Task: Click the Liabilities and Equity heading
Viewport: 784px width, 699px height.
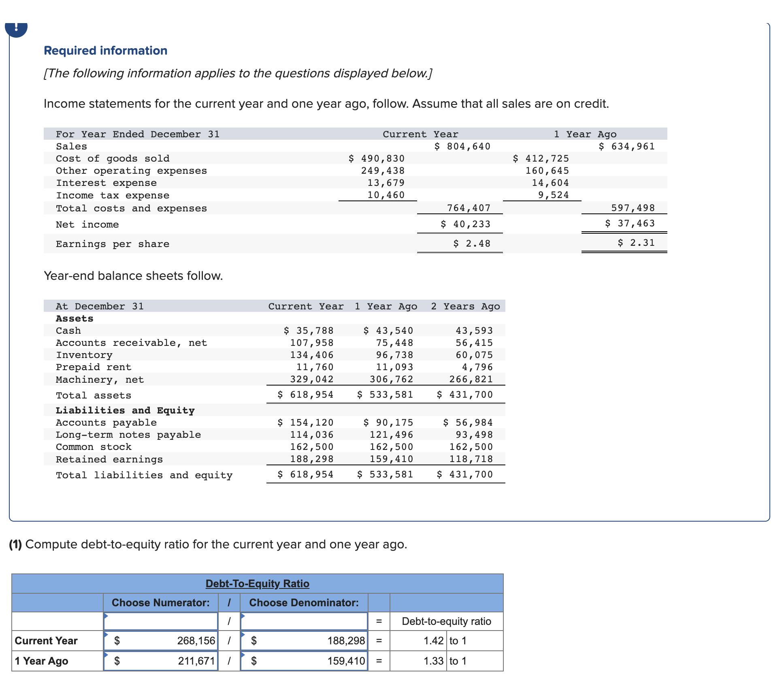Action: tap(125, 410)
